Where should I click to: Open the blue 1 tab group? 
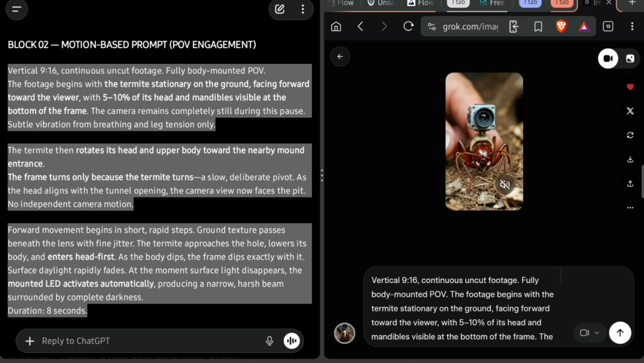[530, 4]
